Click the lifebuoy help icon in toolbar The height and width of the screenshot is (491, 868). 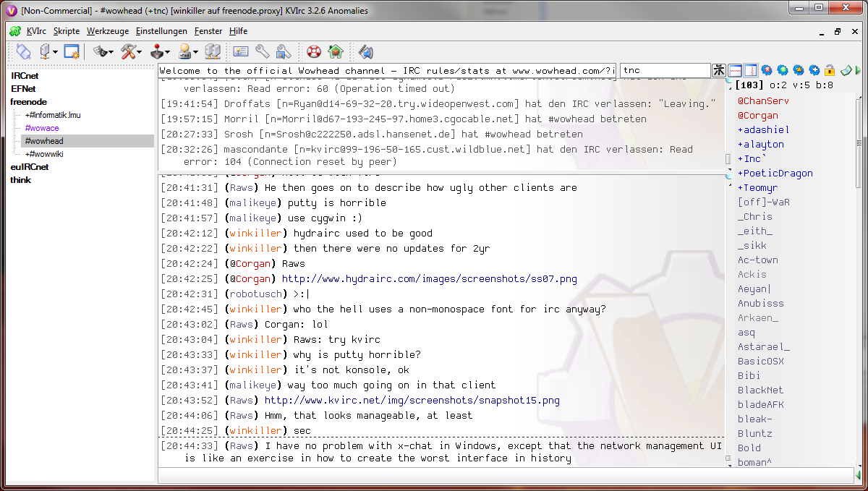[313, 51]
